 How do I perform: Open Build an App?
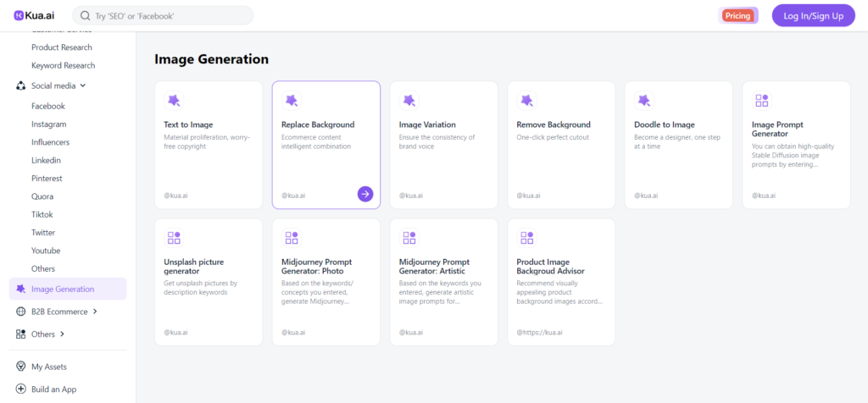53,389
